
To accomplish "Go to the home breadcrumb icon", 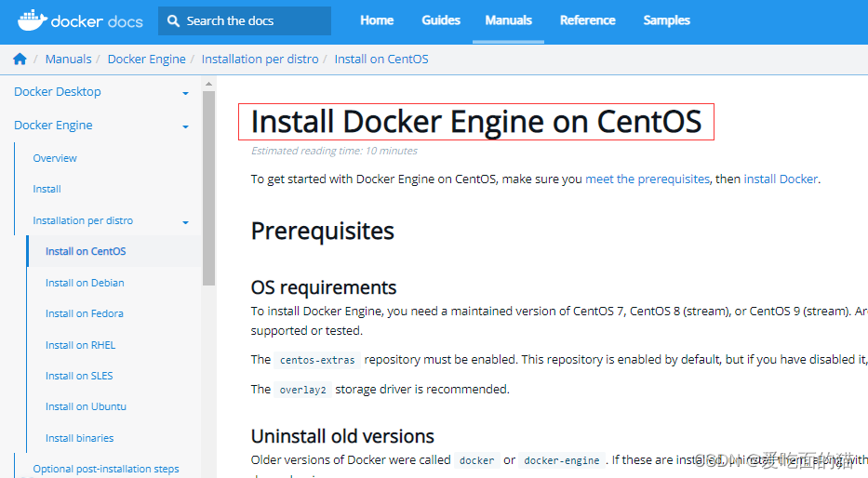I will point(20,60).
